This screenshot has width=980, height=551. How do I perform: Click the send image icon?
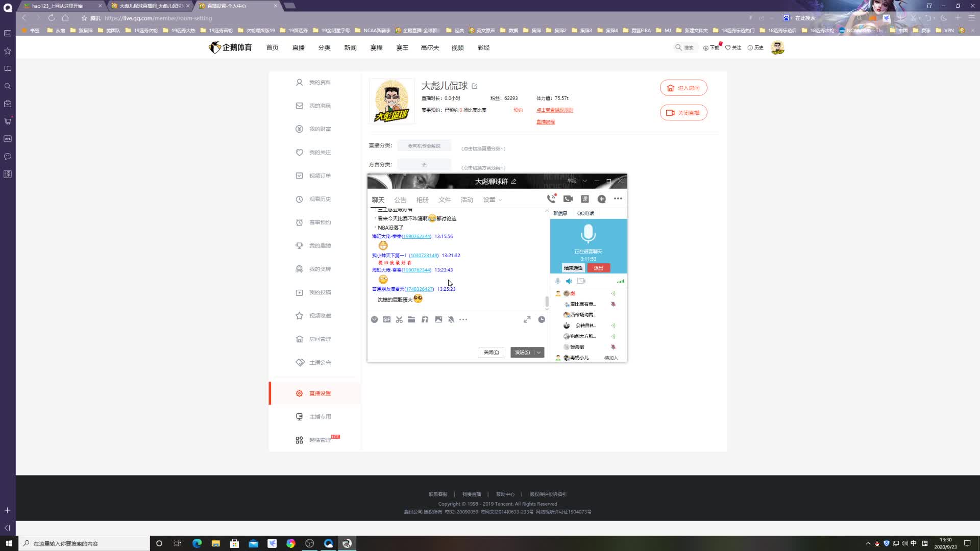[x=438, y=319]
